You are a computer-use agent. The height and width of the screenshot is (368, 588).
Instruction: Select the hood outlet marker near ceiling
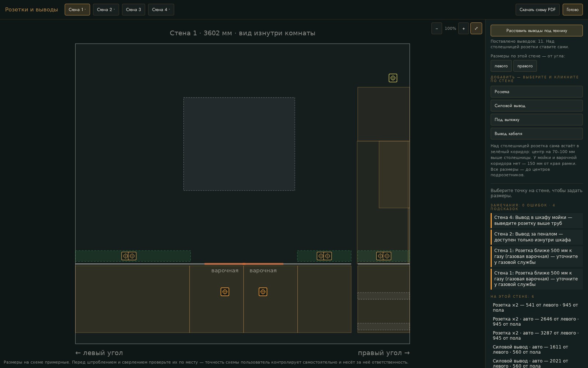(x=393, y=78)
